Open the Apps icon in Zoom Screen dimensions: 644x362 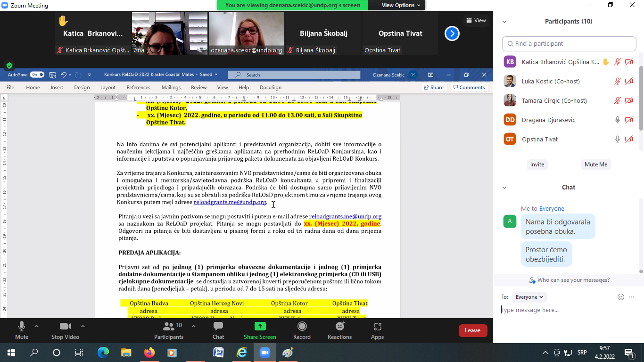coord(377,327)
